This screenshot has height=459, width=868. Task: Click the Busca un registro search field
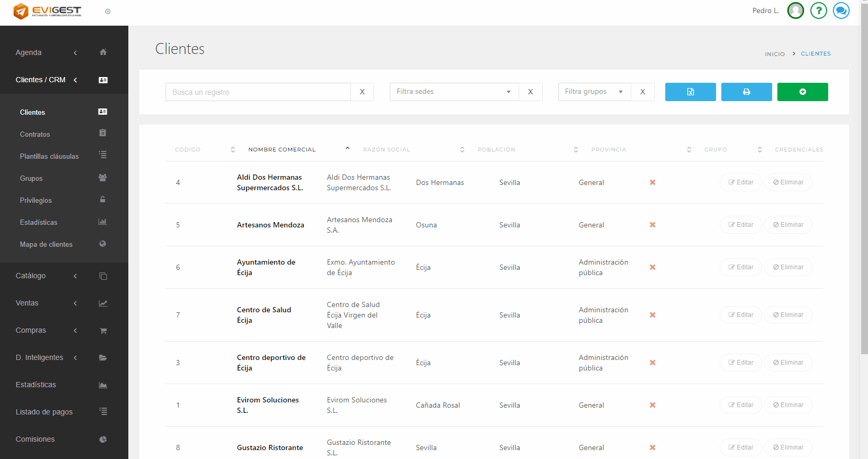(258, 92)
